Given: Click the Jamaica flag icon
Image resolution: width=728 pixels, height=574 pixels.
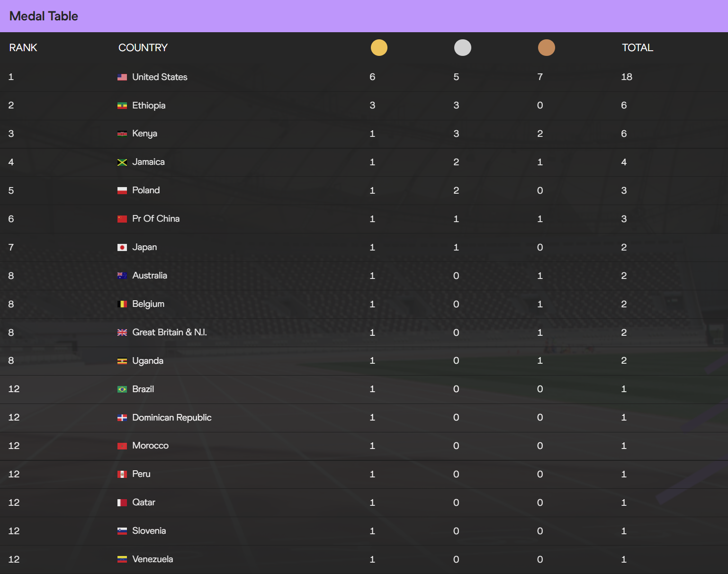Looking at the screenshot, I should [122, 162].
